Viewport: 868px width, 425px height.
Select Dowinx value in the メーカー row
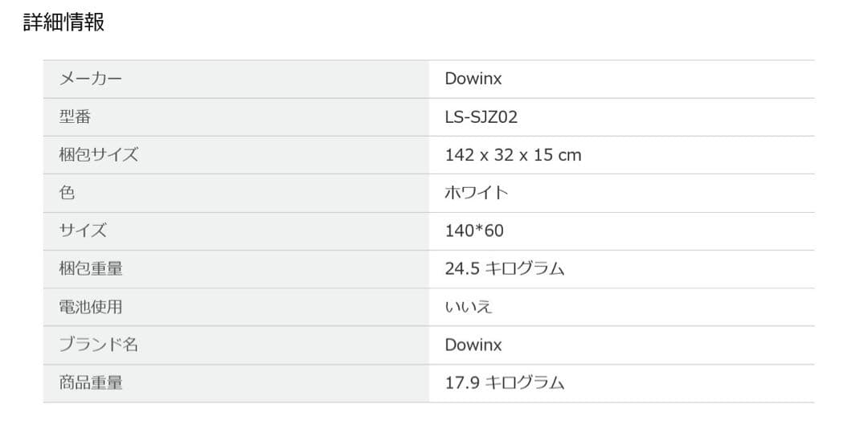tap(473, 79)
